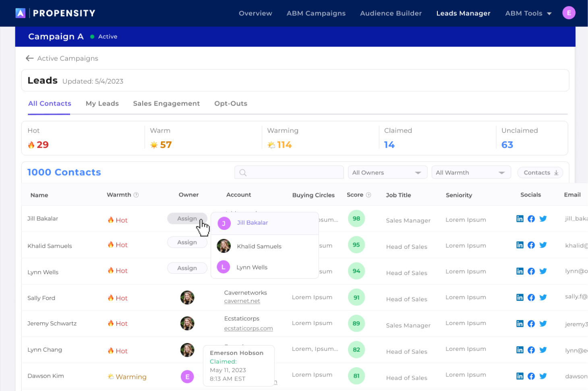
Task: Click the search magnifier icon
Action: [x=243, y=173]
